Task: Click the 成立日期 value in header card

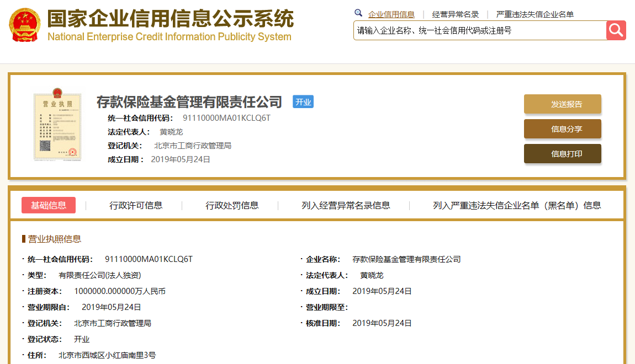Action: 180,159
